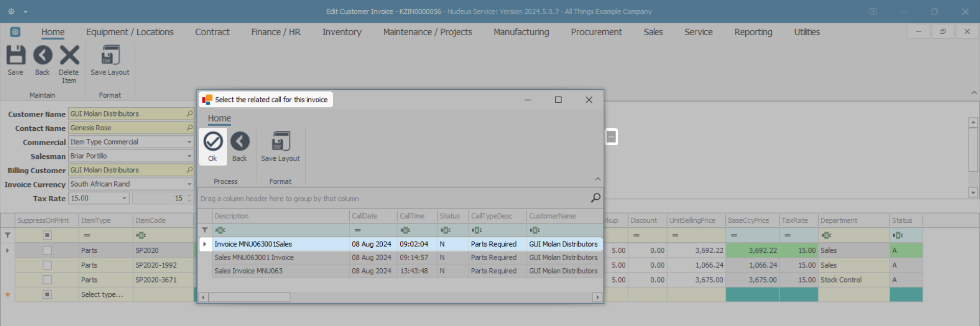Click the Save floppy disk icon
Image resolution: width=980 pixels, height=326 pixels.
(x=15, y=55)
